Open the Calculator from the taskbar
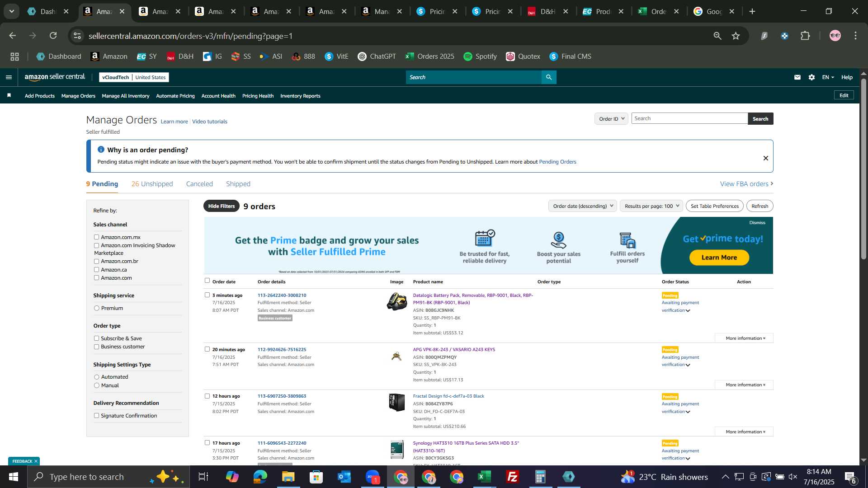Image resolution: width=868 pixels, height=488 pixels. [540, 477]
